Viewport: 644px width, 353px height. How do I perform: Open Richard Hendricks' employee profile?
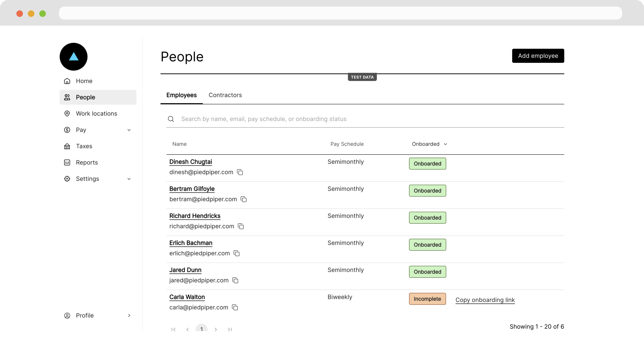(195, 216)
